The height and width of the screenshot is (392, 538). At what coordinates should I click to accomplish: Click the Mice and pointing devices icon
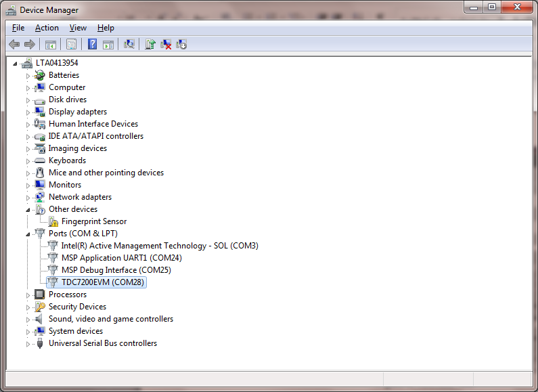pos(40,173)
